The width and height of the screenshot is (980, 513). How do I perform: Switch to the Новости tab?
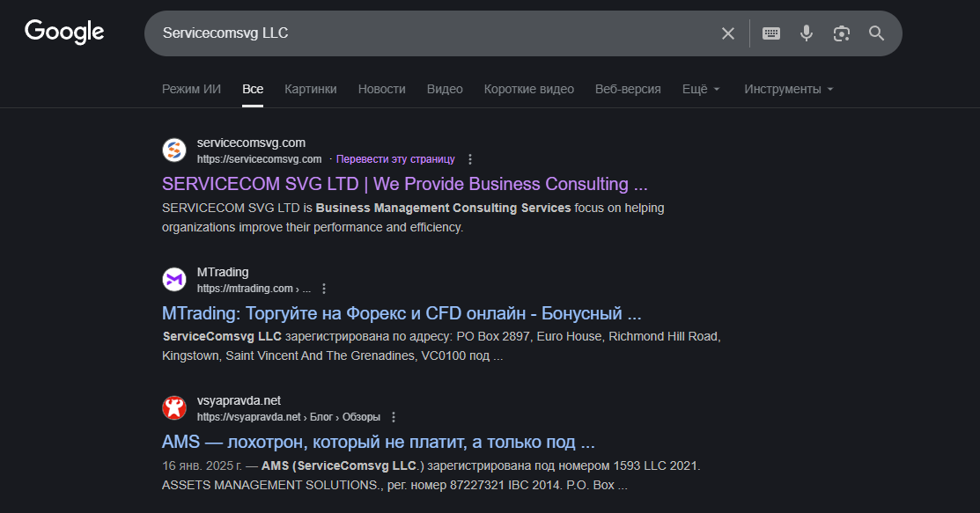tap(382, 89)
